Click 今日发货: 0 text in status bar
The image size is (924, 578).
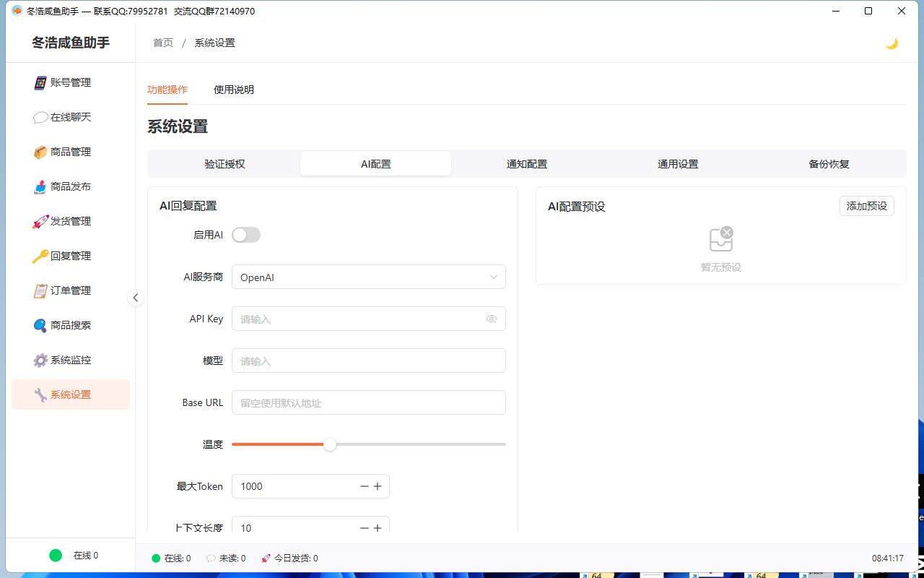296,558
